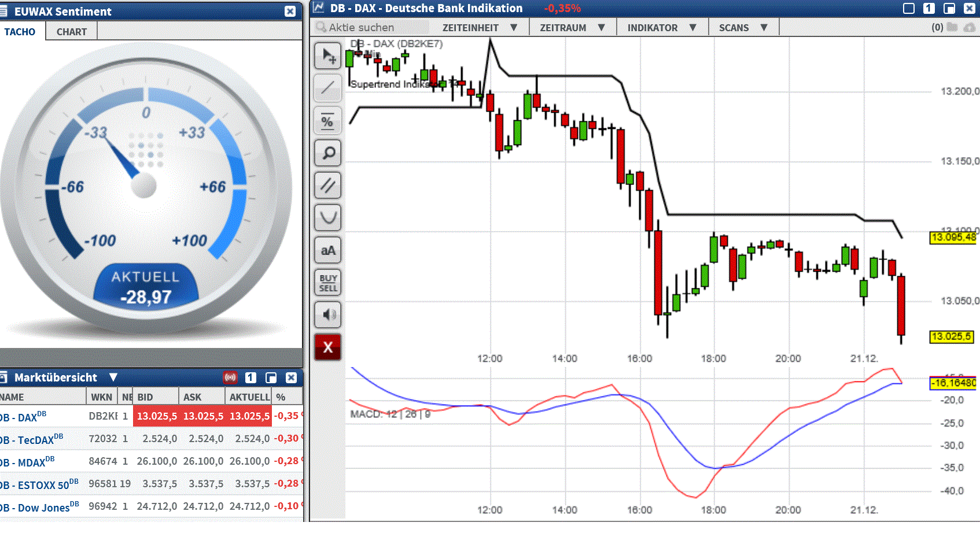Toggle the live data broadcast icon in Marktübersicht

pos(231,377)
